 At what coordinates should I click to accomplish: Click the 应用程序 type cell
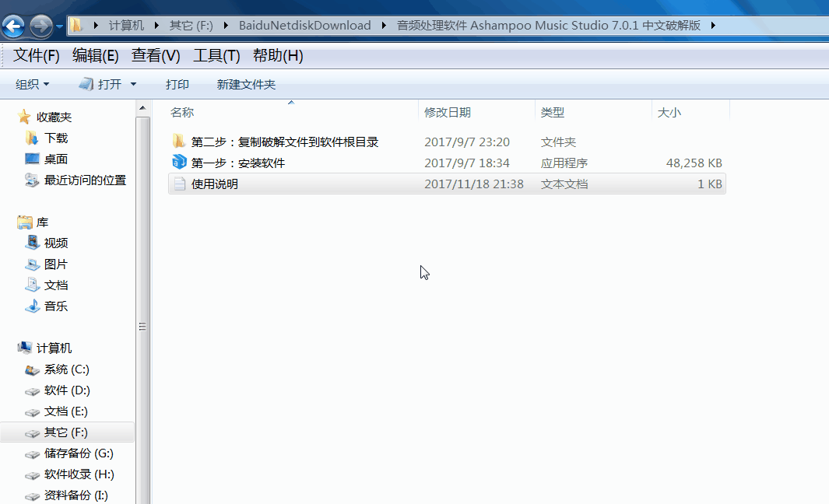pos(564,163)
